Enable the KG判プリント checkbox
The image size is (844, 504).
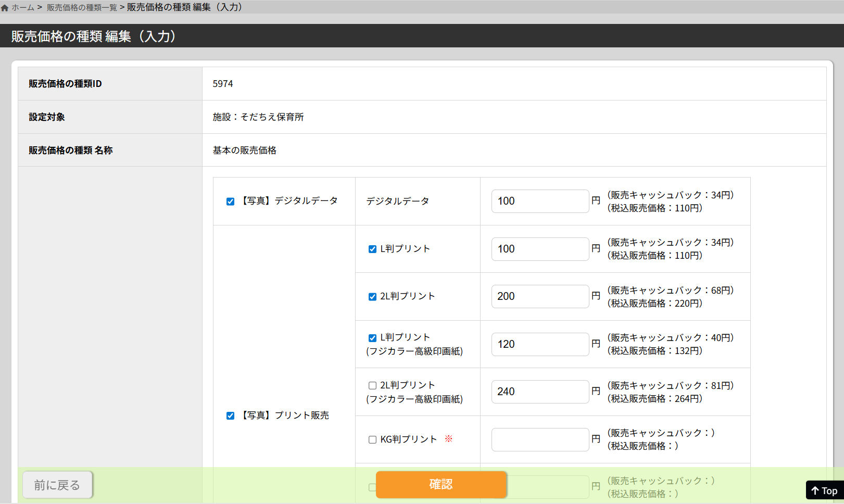(372, 440)
